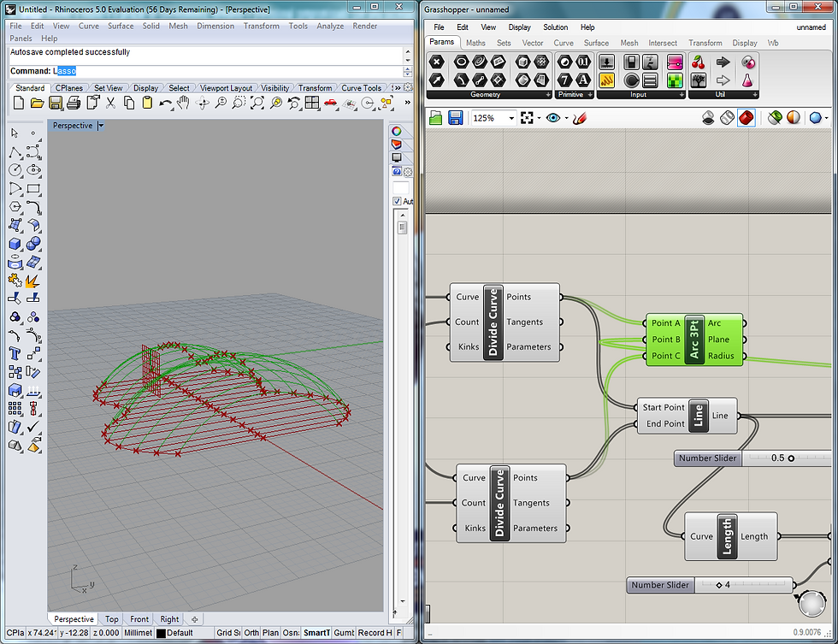Click the Zoom Extents icon
838x644 pixels.
[x=257, y=103]
